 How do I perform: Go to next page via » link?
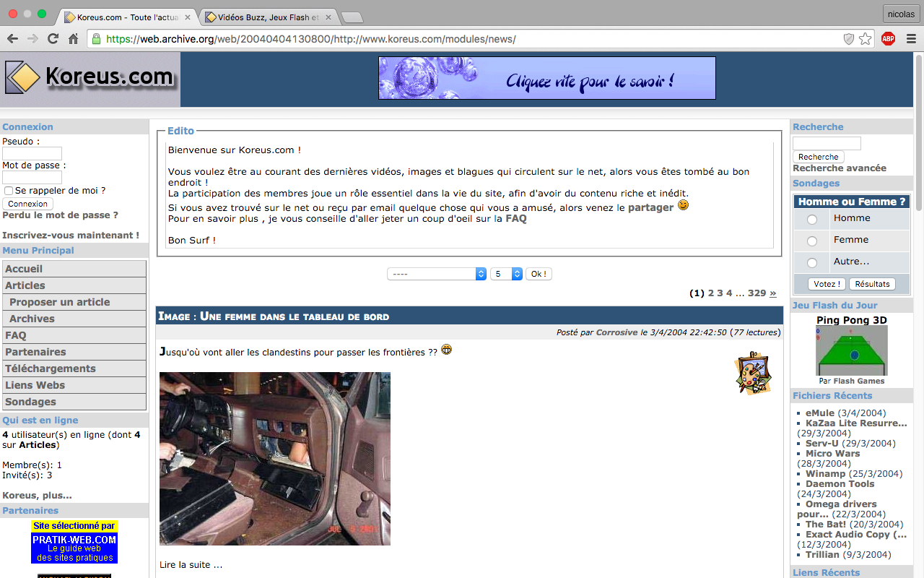click(x=773, y=293)
